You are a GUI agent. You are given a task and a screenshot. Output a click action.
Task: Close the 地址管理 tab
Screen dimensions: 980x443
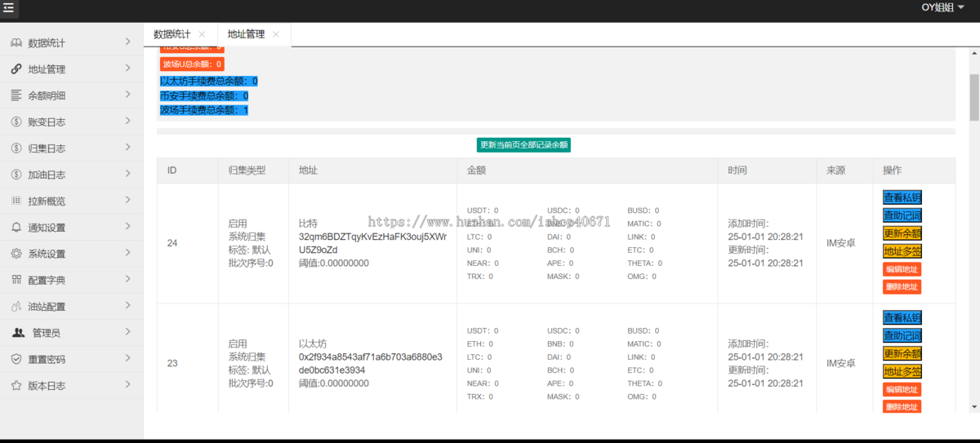[x=276, y=34]
